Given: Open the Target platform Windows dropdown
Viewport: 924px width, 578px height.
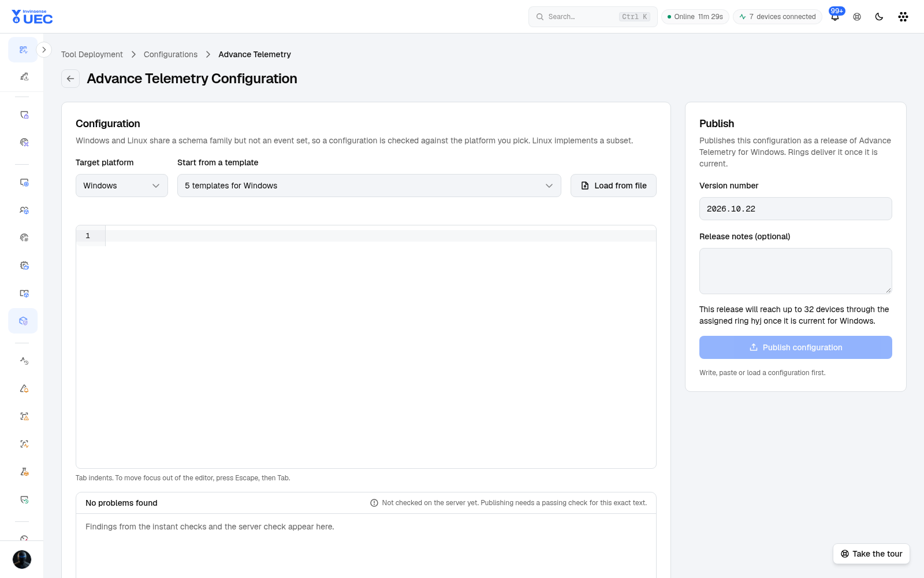Looking at the screenshot, I should tap(122, 186).
